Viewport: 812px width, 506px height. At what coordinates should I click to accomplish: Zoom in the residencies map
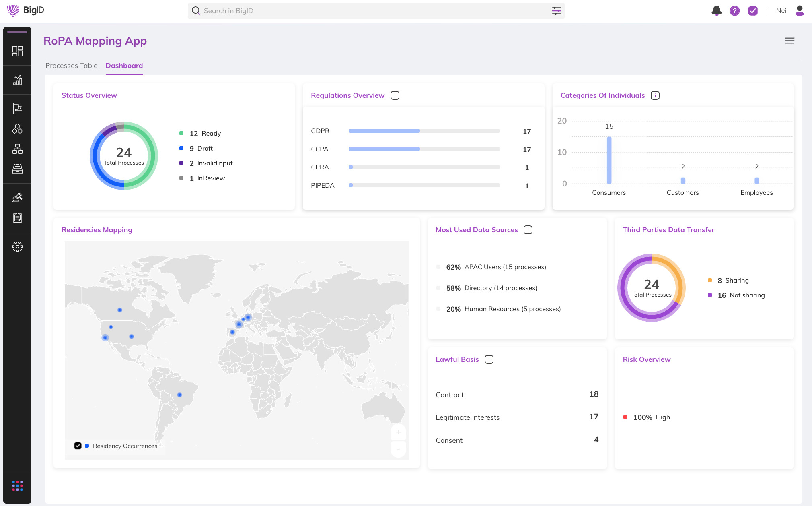click(x=398, y=432)
